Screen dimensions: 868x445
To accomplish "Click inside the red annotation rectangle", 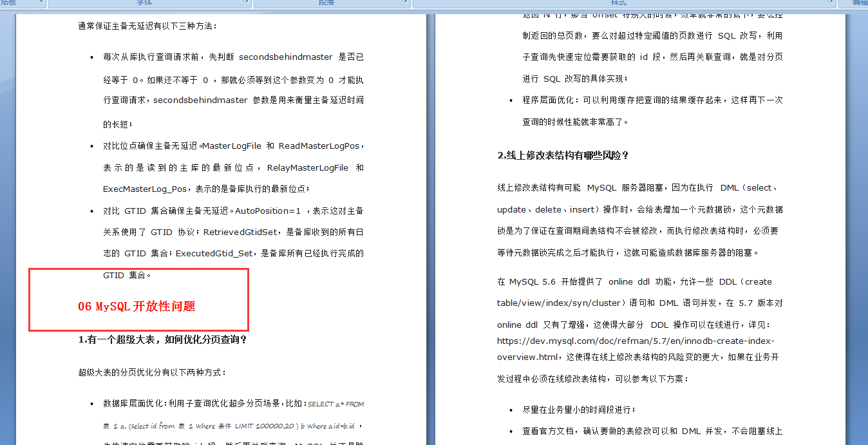I will (x=137, y=299).
